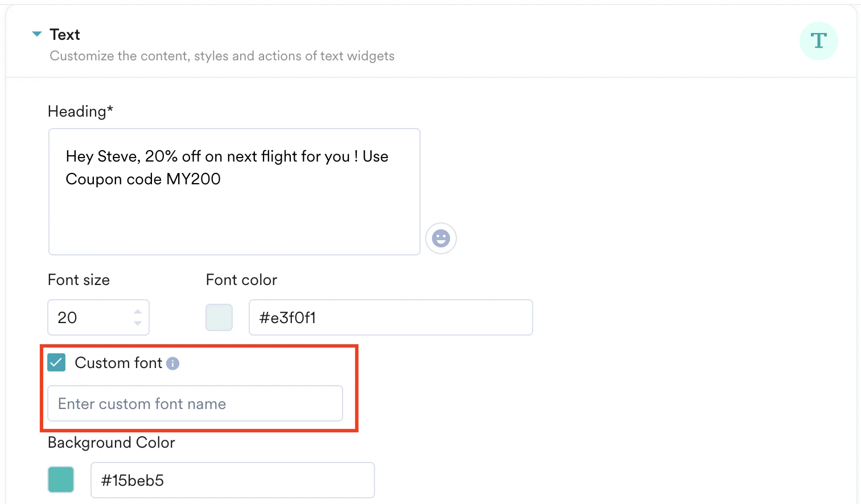The width and height of the screenshot is (861, 504).
Task: Click the text widget T icon
Action: tap(819, 40)
